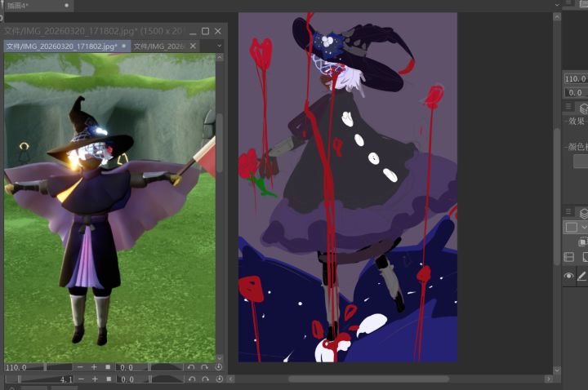Select layers stack icon in layer palette
Screen dimensions: 588x390
[x=583, y=213]
